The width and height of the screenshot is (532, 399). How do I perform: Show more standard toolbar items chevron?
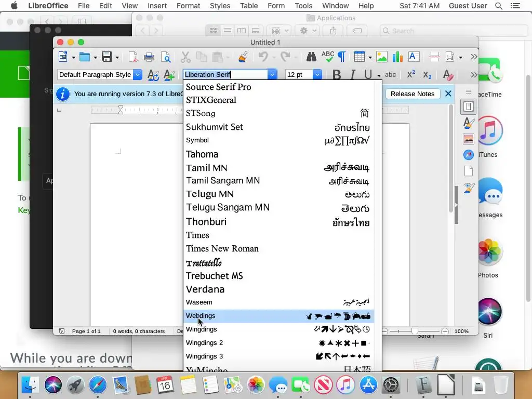474,57
